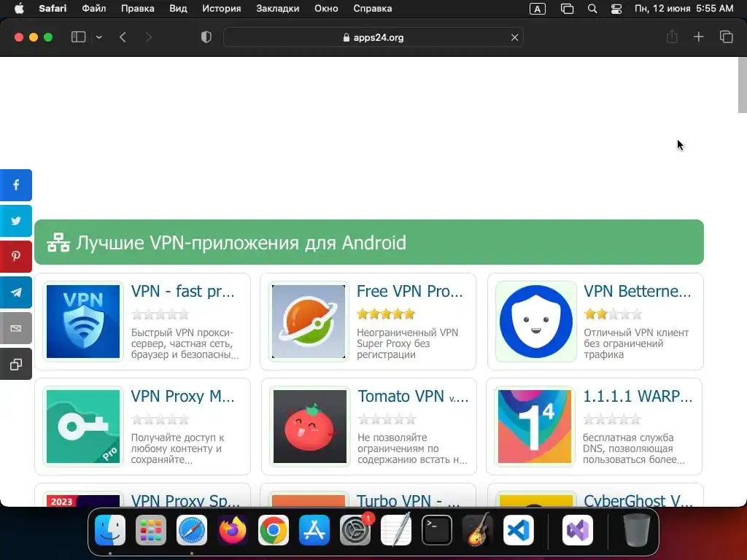Image resolution: width=747 pixels, height=560 pixels.
Task: Click the Tomato VPN title link
Action: click(413, 396)
